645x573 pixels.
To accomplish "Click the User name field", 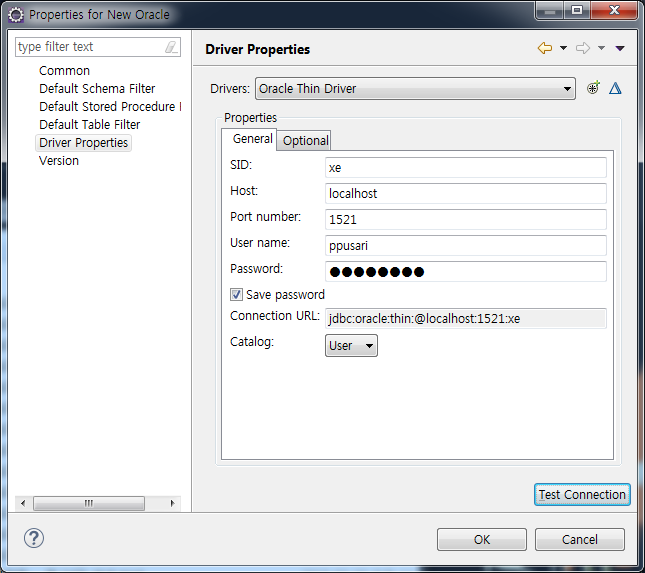I will [465, 246].
